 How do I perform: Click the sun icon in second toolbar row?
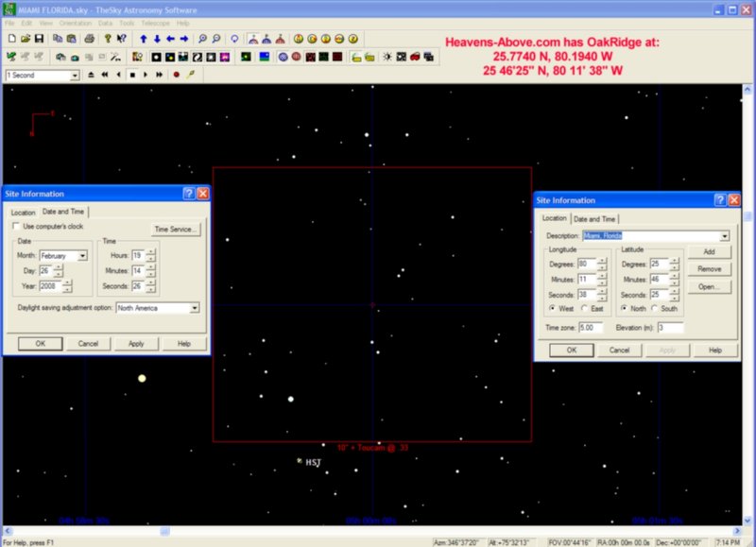point(387,57)
